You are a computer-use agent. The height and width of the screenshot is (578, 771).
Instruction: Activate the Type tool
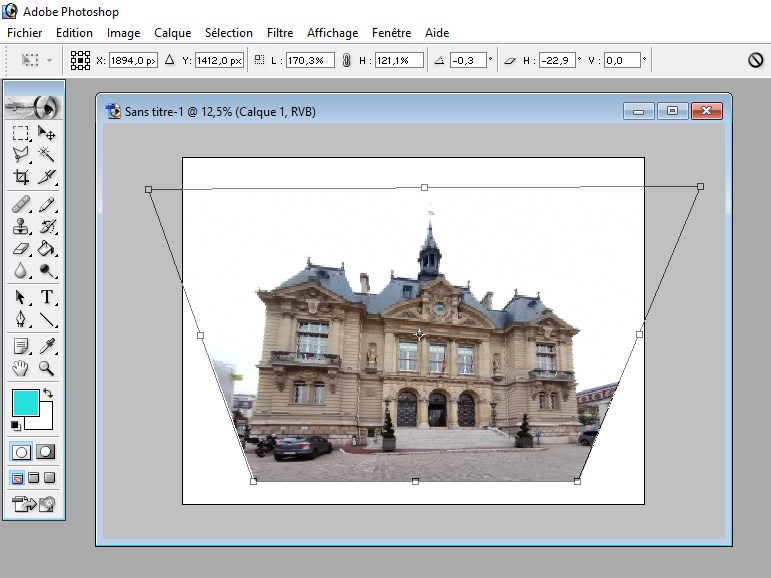click(46, 297)
